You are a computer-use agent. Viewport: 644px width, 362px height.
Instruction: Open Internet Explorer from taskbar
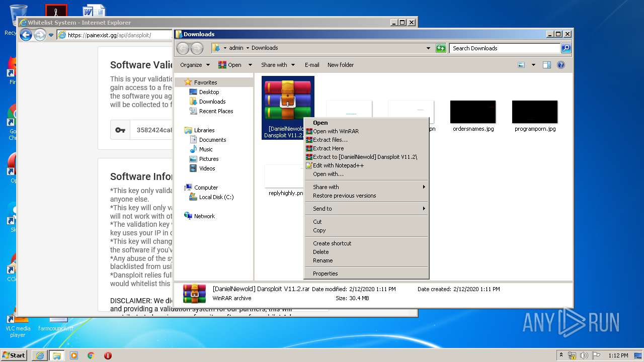tap(40, 355)
